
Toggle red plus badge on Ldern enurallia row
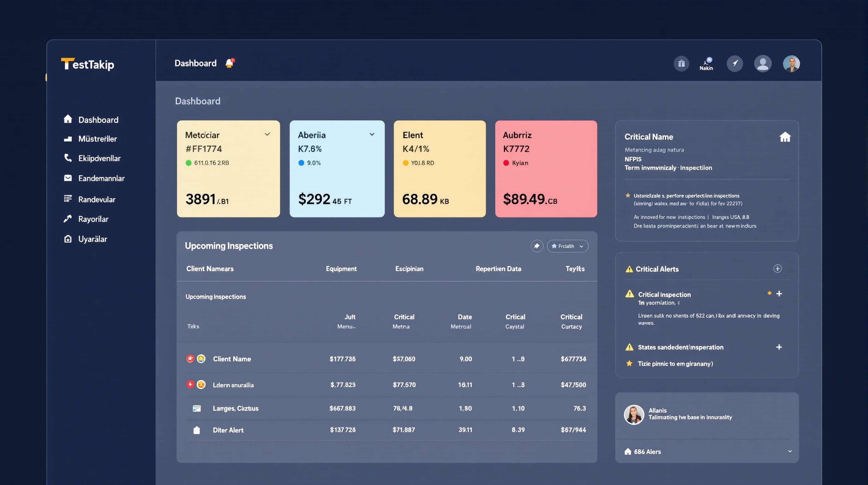tap(190, 384)
